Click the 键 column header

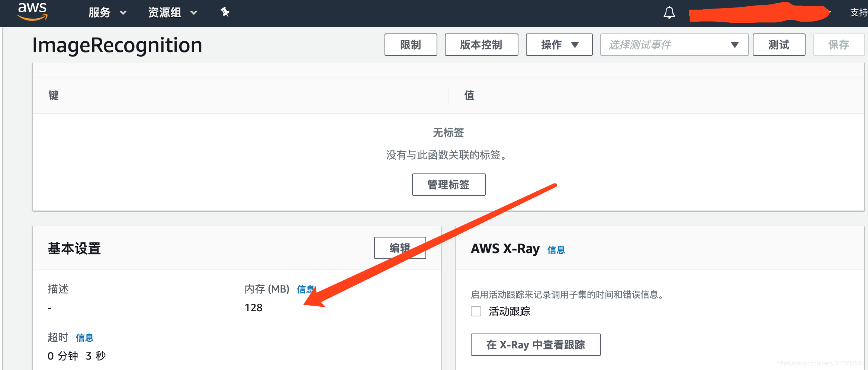tap(54, 95)
